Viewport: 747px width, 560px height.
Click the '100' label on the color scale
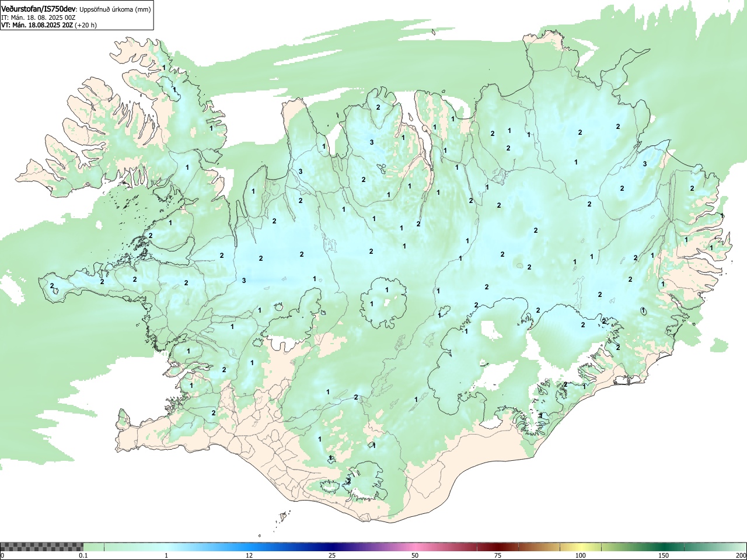coord(581,555)
